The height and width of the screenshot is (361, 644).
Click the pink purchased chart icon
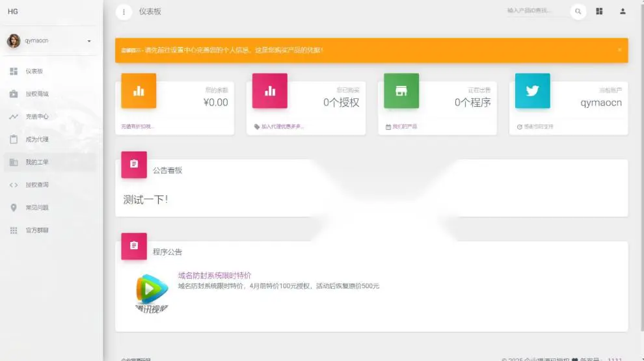(x=270, y=91)
